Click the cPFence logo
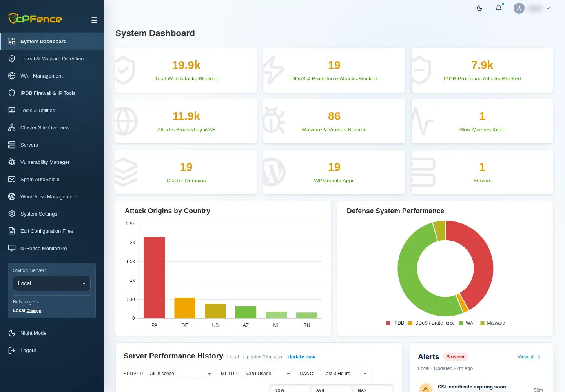Viewport: 565px width, 392px height. [x=35, y=18]
